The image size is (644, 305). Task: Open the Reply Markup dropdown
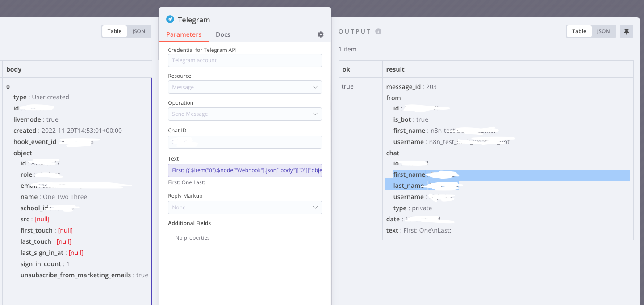click(x=245, y=208)
